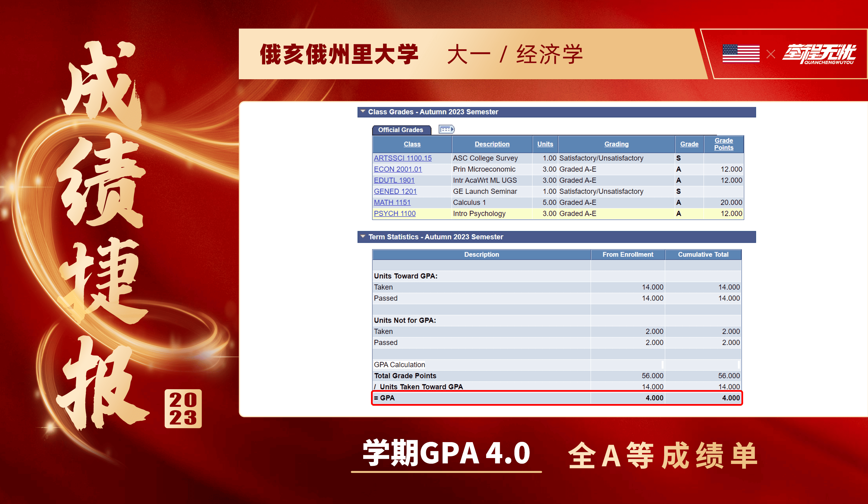This screenshot has width=868, height=504.
Task: Click the 2023 year badge
Action: [x=183, y=409]
